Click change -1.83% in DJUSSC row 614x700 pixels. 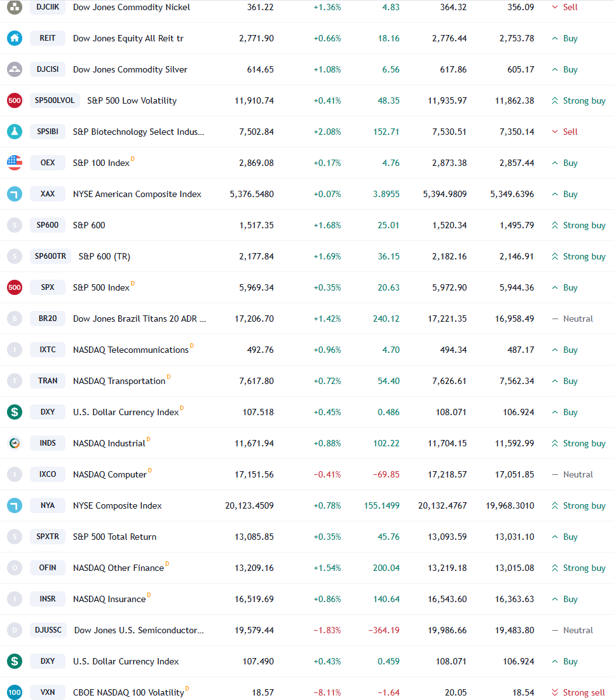[x=327, y=630]
